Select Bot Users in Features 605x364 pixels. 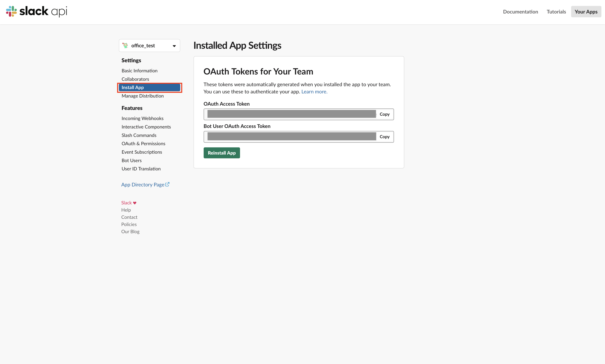coord(132,160)
